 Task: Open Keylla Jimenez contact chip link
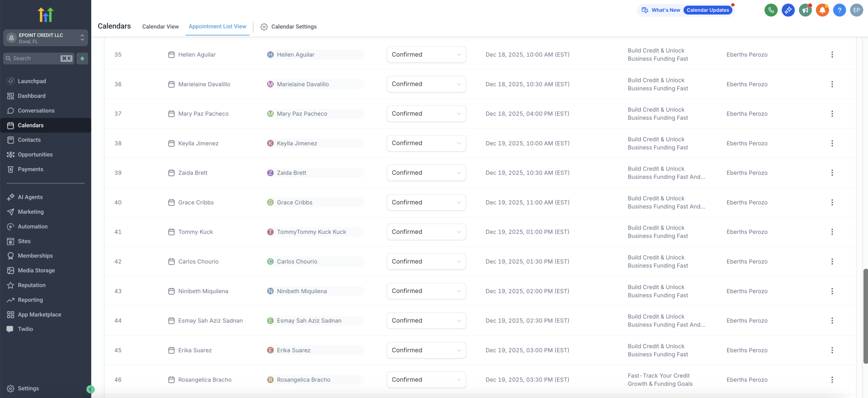(x=297, y=143)
